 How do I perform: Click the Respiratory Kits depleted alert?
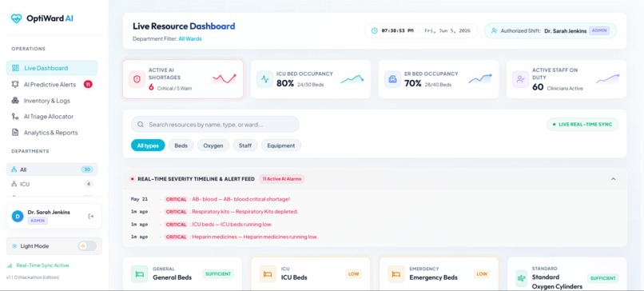pyautogui.click(x=231, y=212)
